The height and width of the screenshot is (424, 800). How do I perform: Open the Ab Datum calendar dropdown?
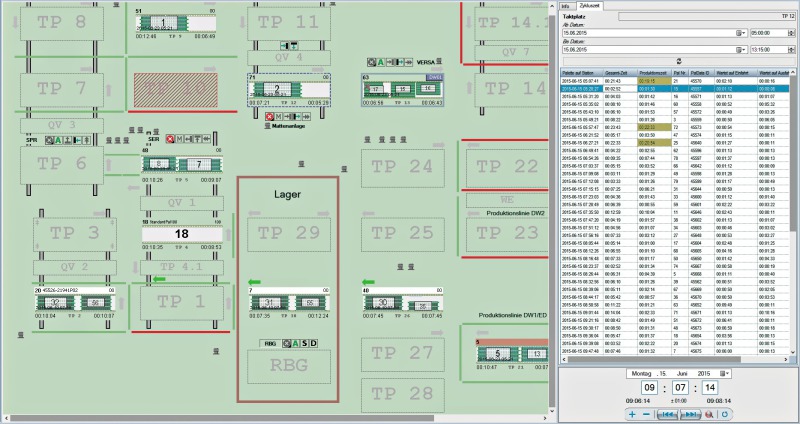[740, 33]
